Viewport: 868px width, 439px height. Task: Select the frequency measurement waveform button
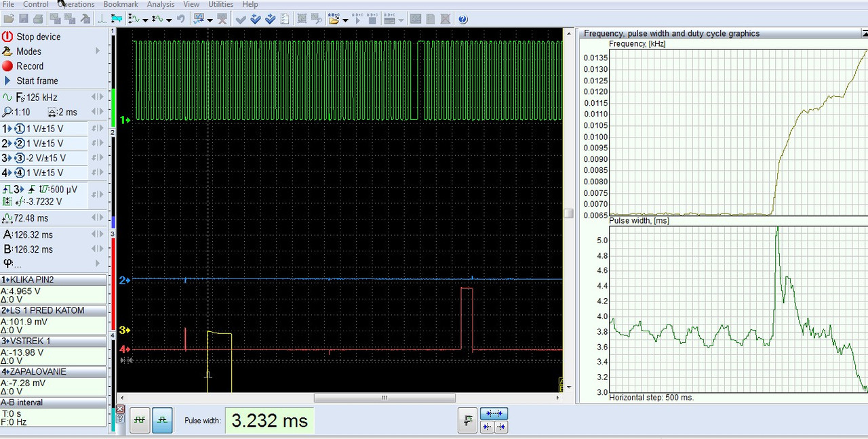140,420
